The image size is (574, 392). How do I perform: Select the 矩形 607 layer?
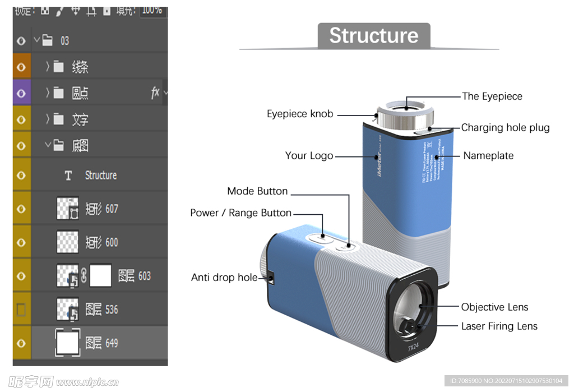[101, 209]
